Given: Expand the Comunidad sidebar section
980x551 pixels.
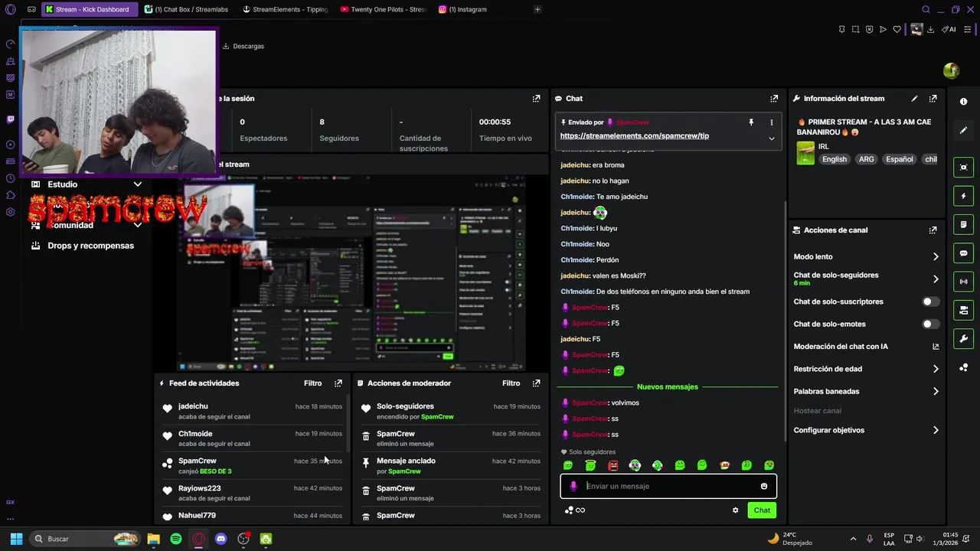Looking at the screenshot, I should 137,226.
